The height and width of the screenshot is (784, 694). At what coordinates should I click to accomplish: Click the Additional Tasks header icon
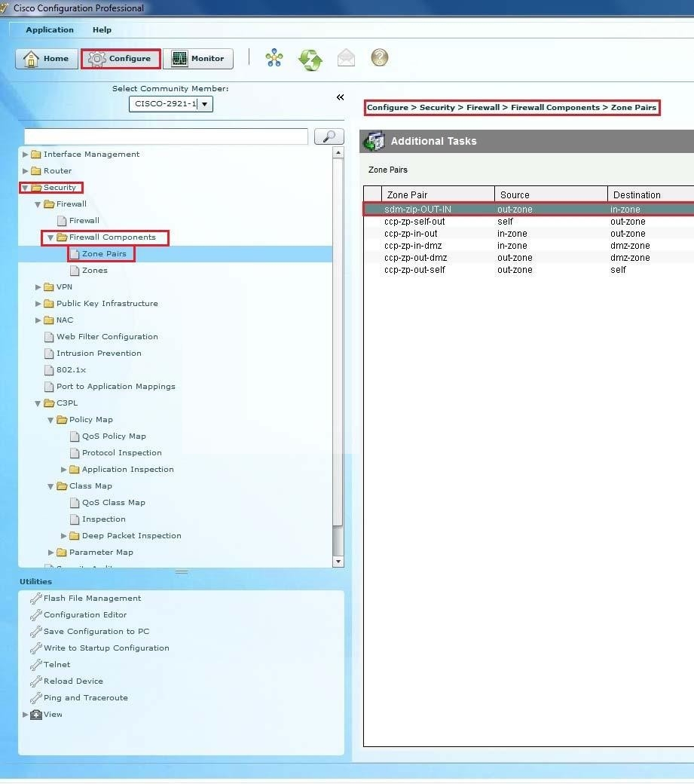coord(375,141)
